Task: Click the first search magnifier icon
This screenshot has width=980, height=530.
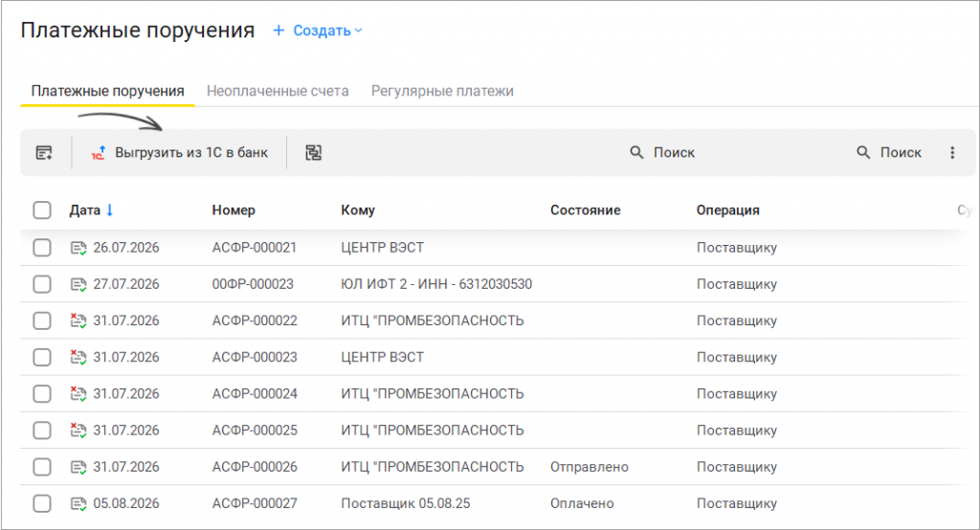Action: (x=636, y=152)
